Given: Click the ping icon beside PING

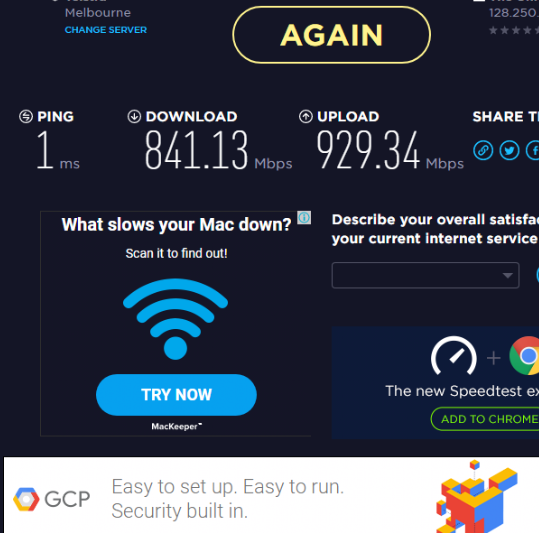Looking at the screenshot, I should [x=26, y=116].
